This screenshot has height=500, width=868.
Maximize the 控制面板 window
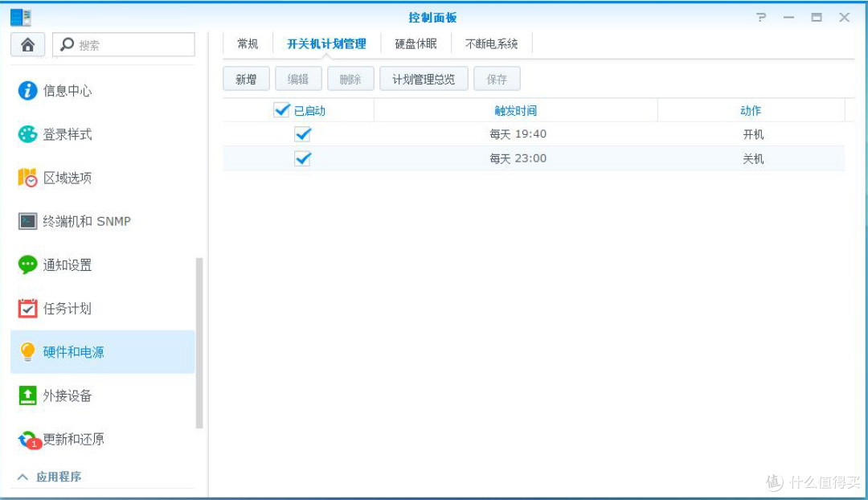coord(817,17)
